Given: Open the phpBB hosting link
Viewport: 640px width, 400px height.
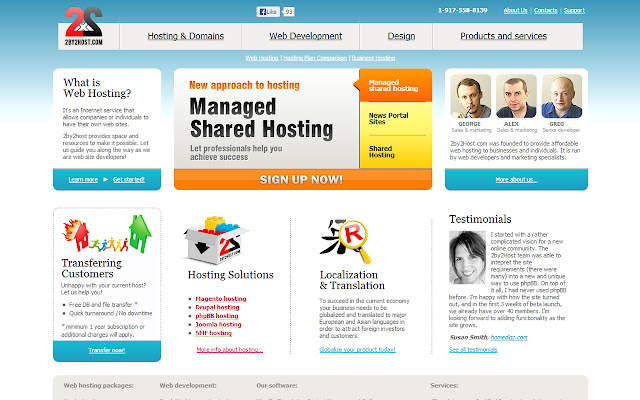Looking at the screenshot, I should tap(217, 316).
